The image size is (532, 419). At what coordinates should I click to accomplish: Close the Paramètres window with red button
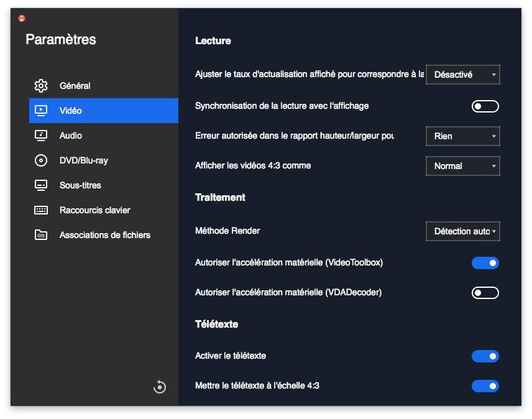22,19
